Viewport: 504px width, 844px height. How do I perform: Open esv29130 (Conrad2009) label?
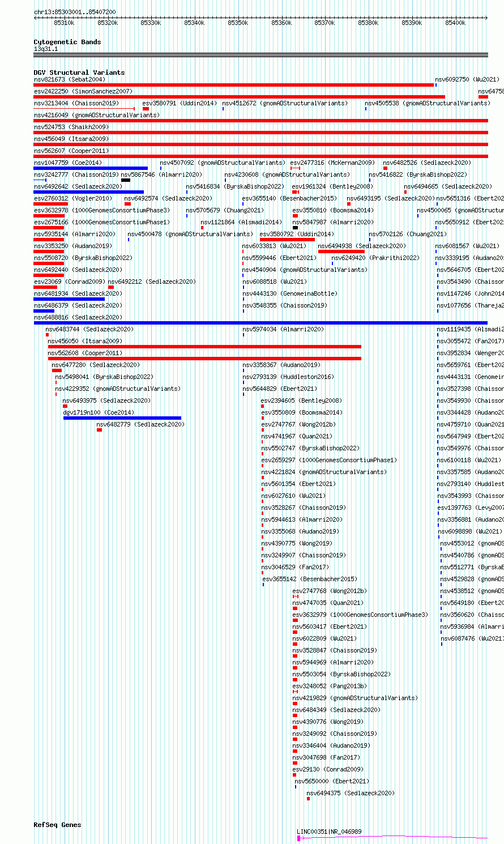pos(328,769)
